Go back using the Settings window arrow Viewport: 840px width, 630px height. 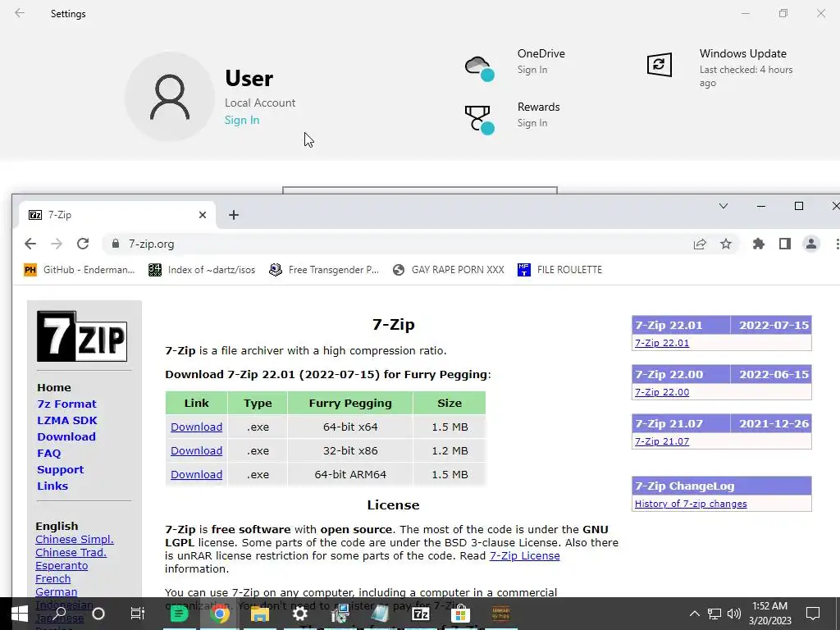tap(20, 13)
